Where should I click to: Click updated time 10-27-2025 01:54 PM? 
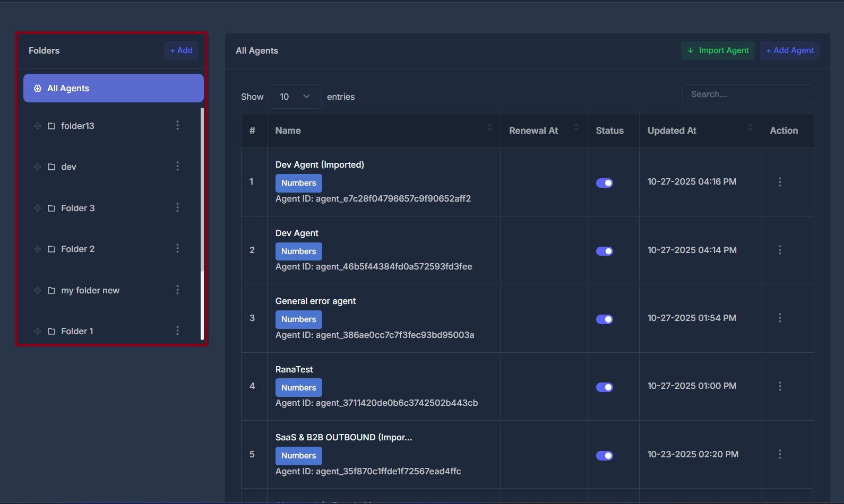point(692,318)
